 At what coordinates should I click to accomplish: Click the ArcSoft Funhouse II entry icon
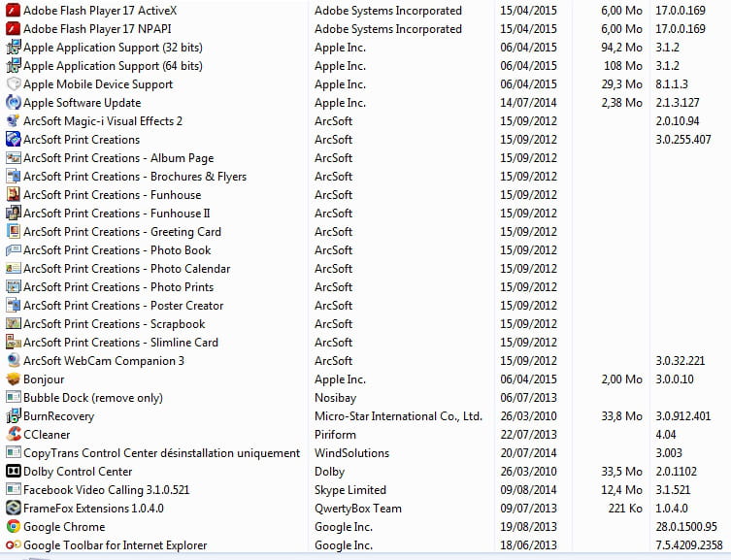pos(13,213)
